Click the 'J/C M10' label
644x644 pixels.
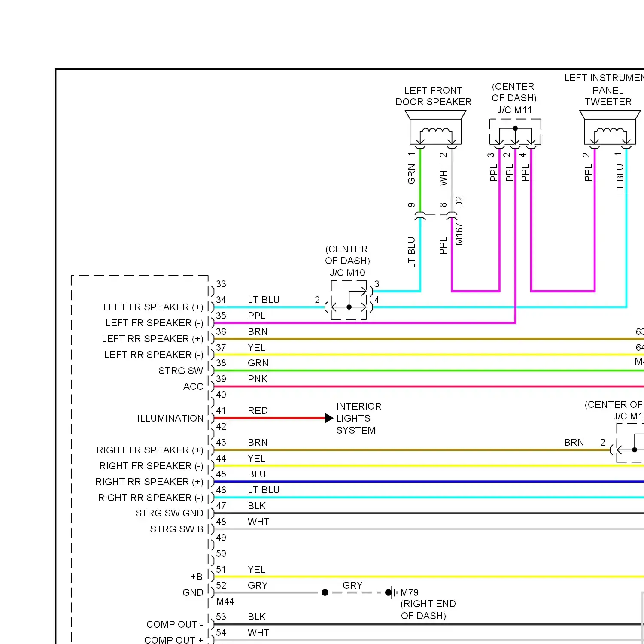point(347,273)
